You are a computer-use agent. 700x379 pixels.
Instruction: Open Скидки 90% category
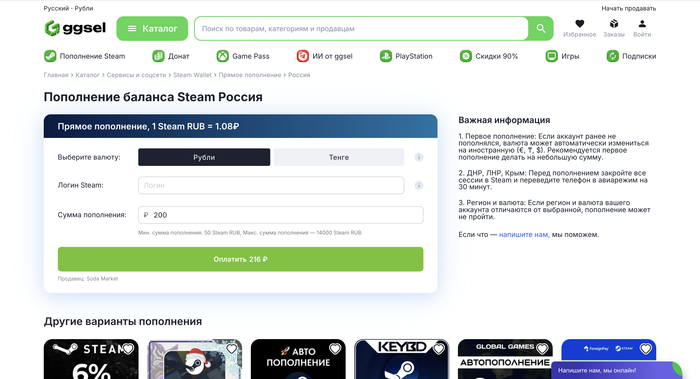click(x=489, y=56)
